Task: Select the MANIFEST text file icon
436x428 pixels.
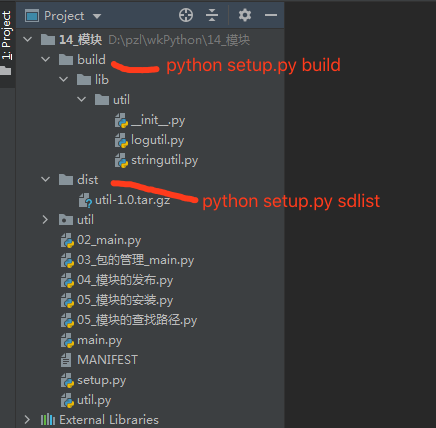Action: pyautogui.click(x=66, y=360)
